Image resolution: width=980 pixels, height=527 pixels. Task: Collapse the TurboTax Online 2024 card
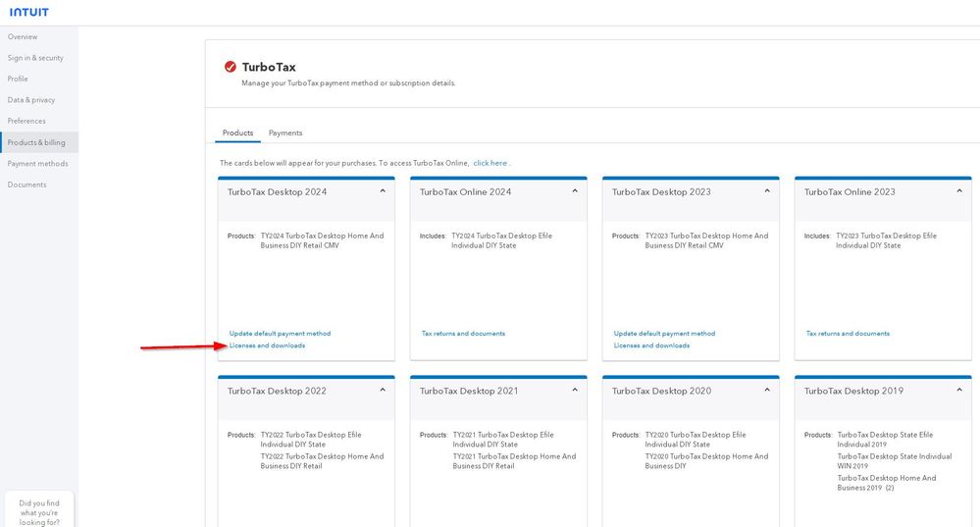(x=575, y=191)
